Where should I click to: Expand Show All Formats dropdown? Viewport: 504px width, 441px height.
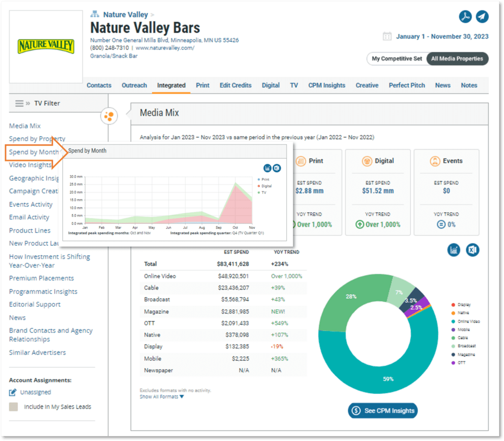(161, 397)
